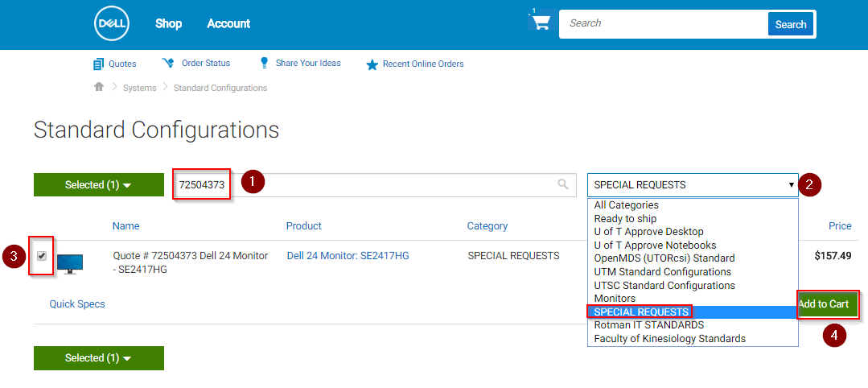Open the shopping cart icon
Screen dimensions: 868x388
[x=541, y=22]
